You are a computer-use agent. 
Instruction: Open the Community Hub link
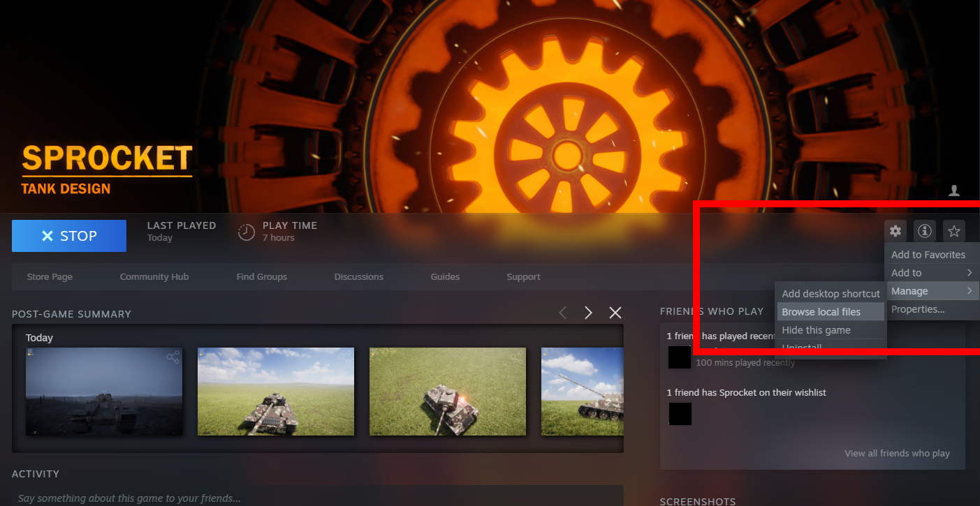pos(154,277)
